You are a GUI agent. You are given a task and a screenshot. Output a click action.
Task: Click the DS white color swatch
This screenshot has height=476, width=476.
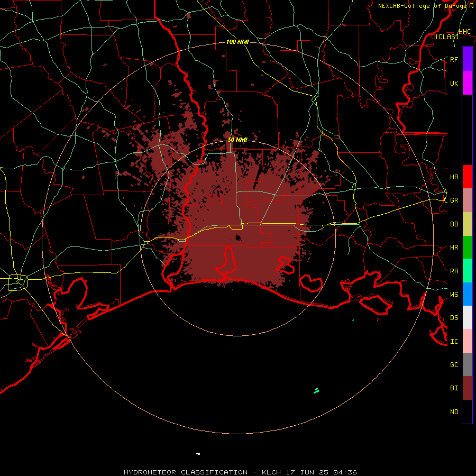(467, 317)
